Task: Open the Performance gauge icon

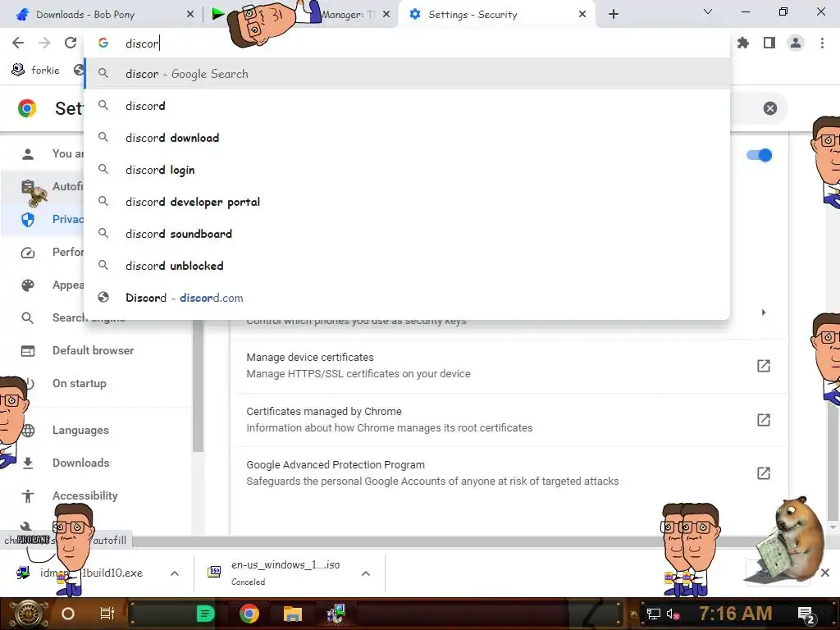Action: (28, 253)
